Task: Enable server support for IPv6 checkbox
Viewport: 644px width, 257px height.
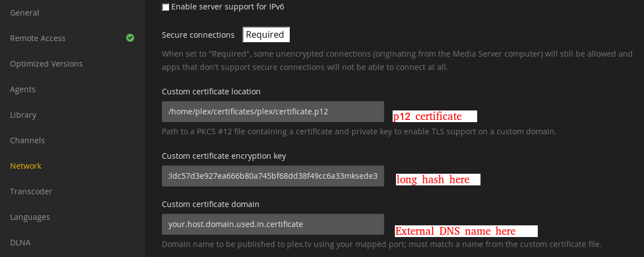Action: click(x=166, y=7)
